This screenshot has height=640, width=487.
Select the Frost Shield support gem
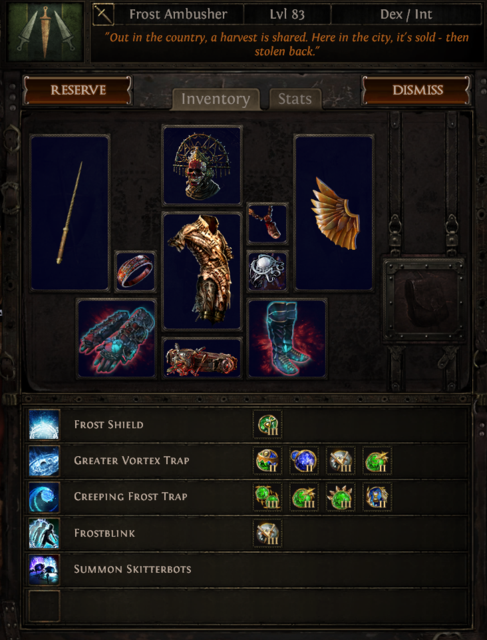267,424
